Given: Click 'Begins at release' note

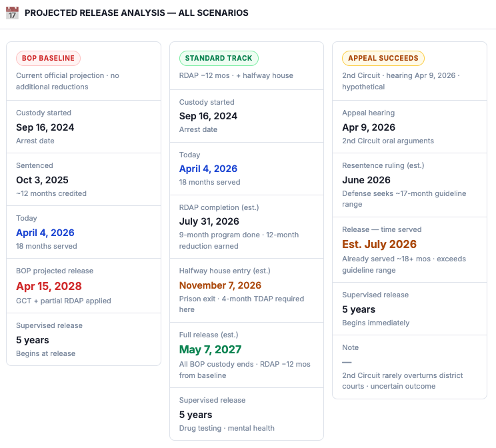Looking at the screenshot, I should click(x=46, y=353).
